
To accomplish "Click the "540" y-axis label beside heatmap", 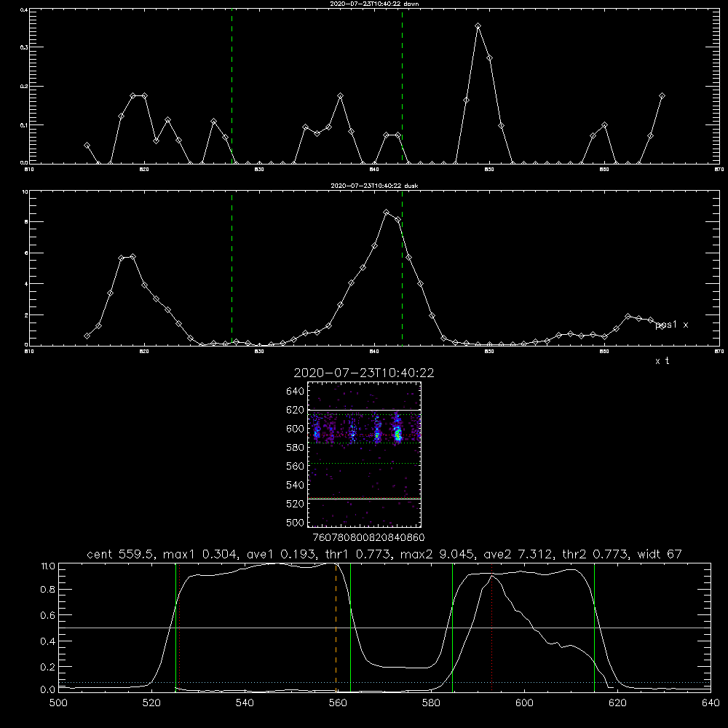I will coord(295,485).
